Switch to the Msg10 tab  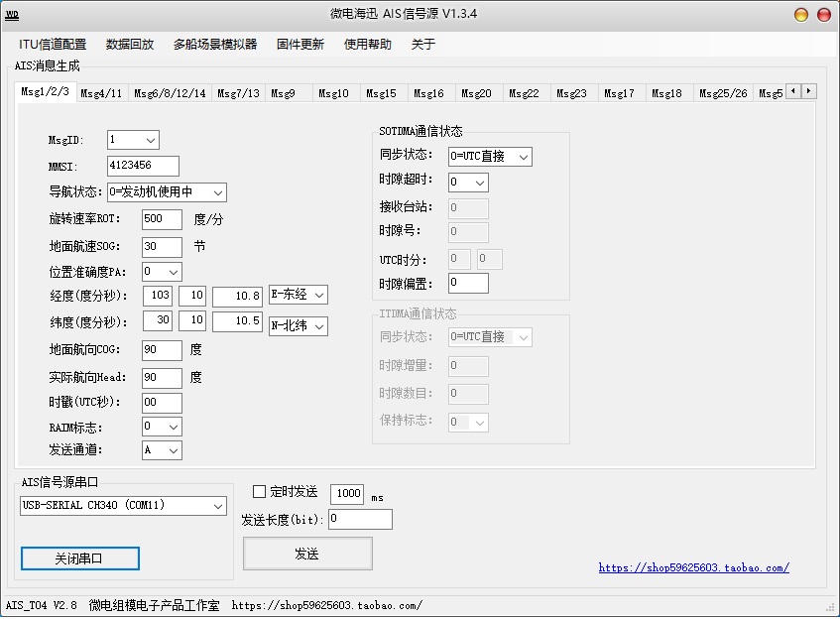coord(334,93)
